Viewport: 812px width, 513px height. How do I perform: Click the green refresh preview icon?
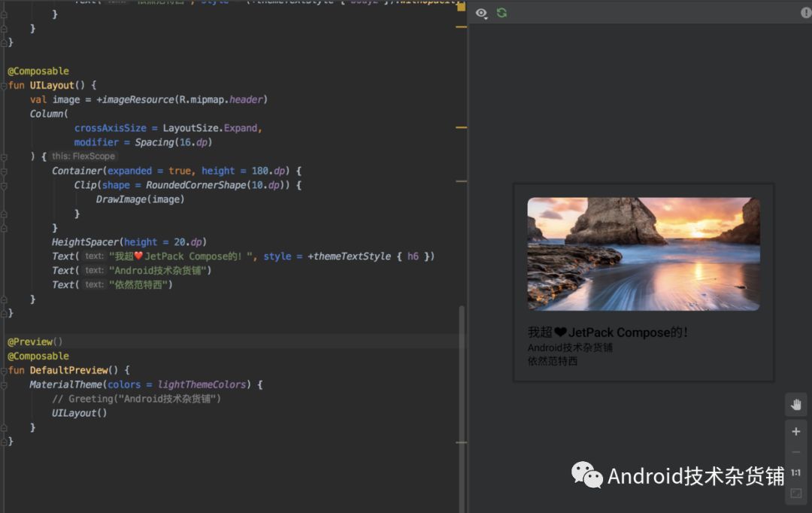(x=501, y=13)
